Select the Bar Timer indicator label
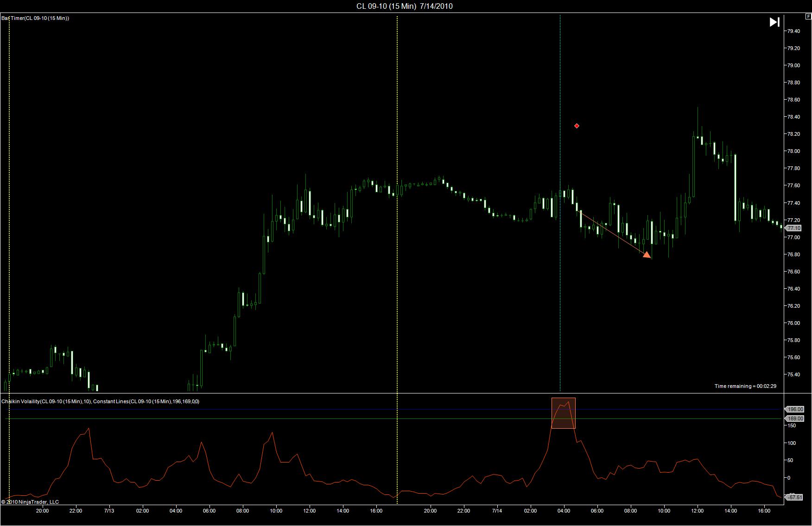Screen dimensions: 812x526 pos(35,18)
